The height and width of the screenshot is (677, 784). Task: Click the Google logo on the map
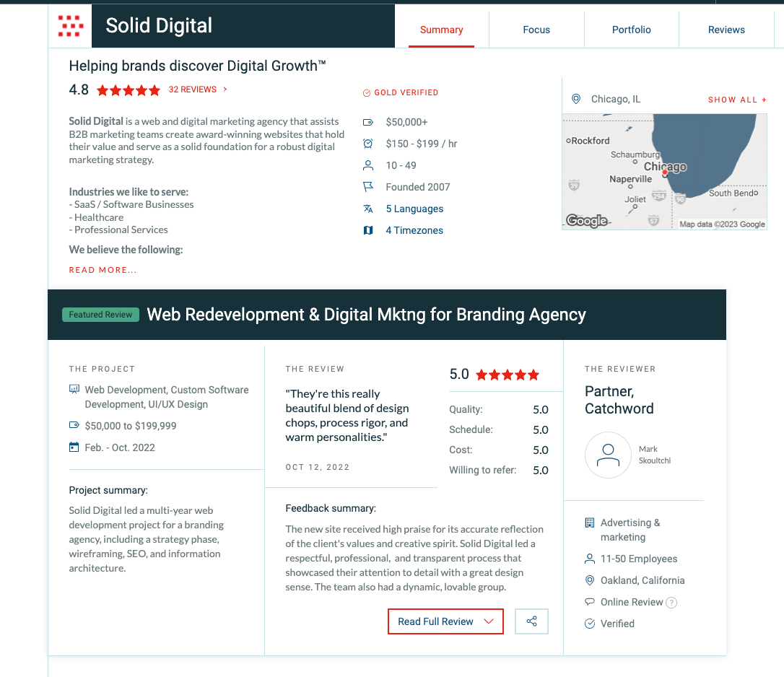(x=587, y=221)
